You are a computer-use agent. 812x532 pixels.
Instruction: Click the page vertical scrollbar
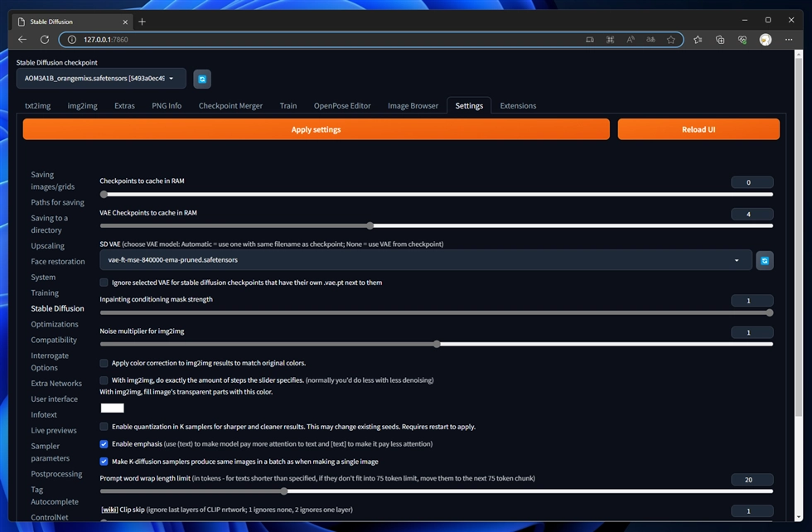click(x=798, y=235)
